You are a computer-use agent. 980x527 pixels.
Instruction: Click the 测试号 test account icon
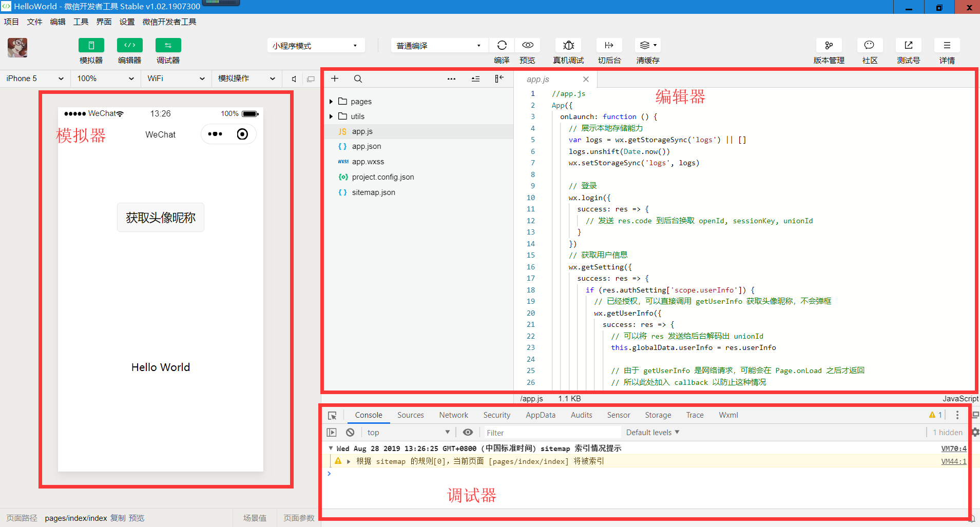tap(909, 45)
